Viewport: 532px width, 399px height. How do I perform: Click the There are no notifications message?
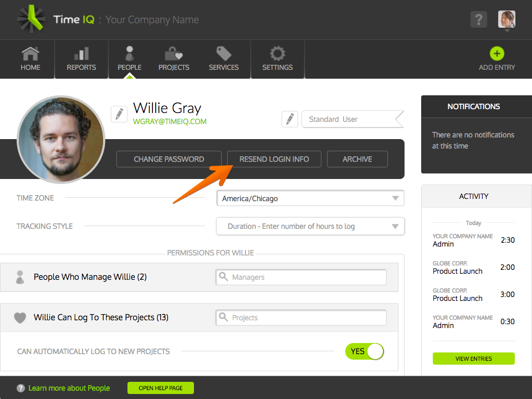tap(473, 140)
